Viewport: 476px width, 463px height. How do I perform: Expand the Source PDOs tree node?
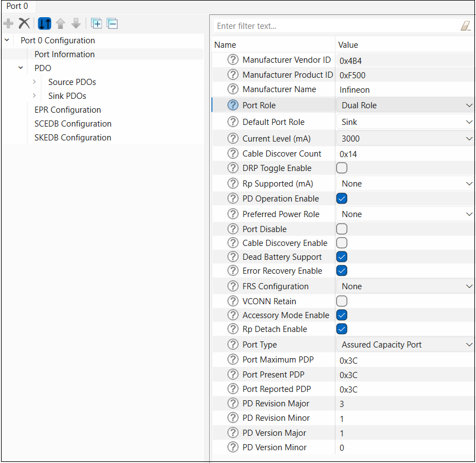[34, 82]
